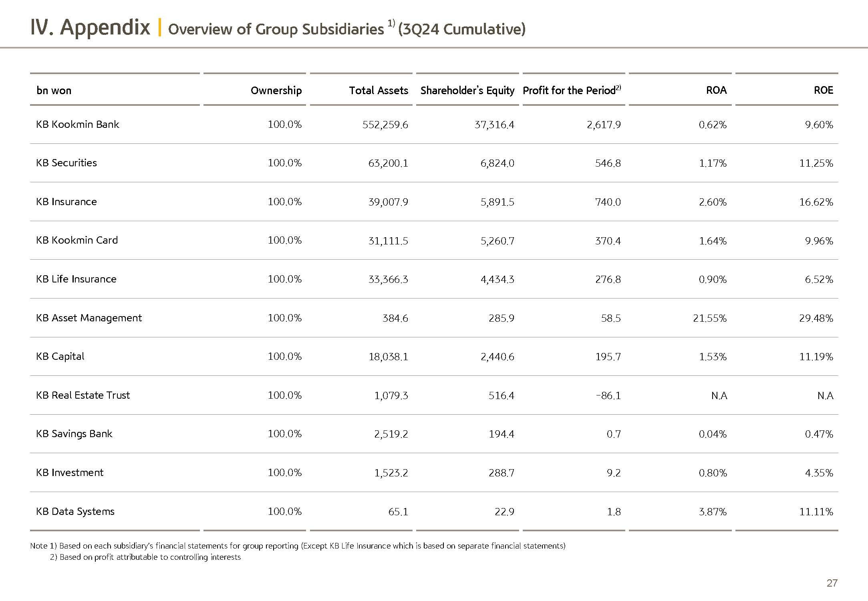Screen dimensions: 868x601
Task: Click the 'KB Kookmin Bank' row label
Action: 77,125
